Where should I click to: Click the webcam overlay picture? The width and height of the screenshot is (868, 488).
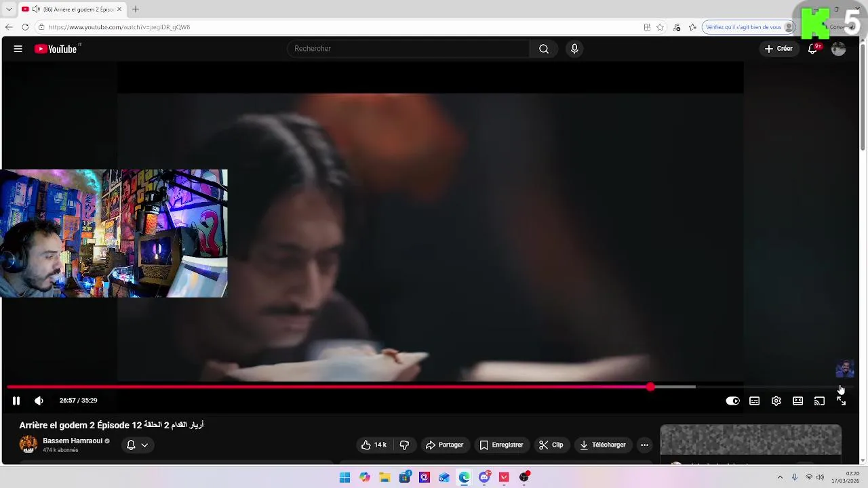click(114, 233)
